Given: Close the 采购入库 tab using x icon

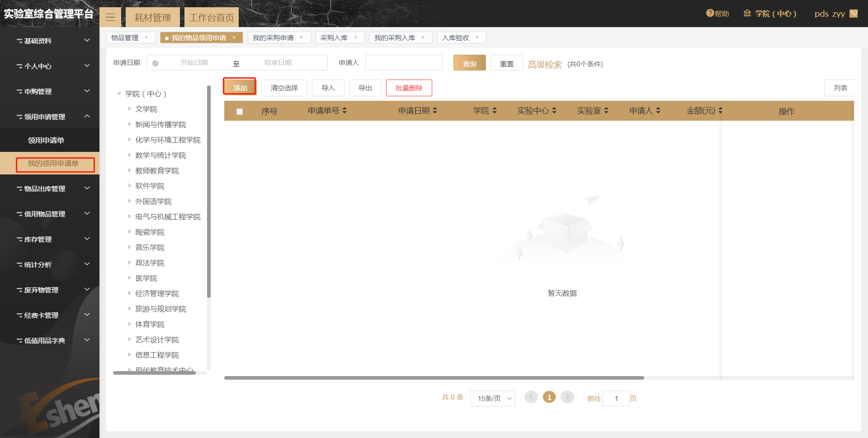Looking at the screenshot, I should point(356,38).
